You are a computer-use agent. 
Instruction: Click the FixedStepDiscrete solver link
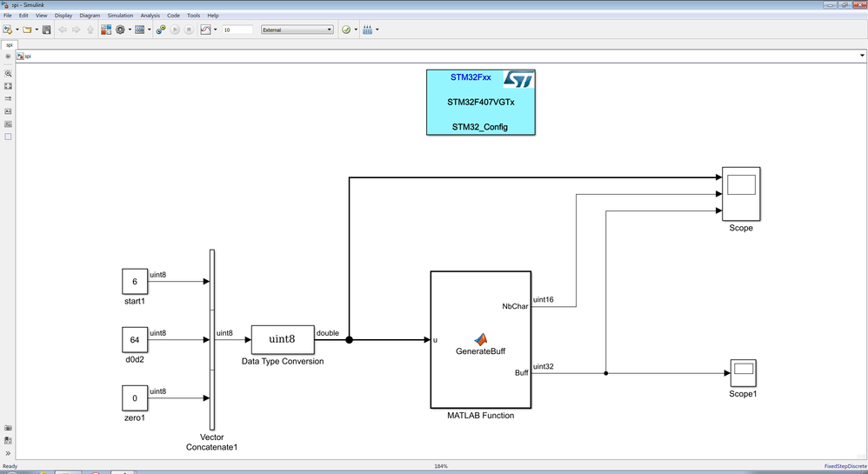click(x=845, y=466)
